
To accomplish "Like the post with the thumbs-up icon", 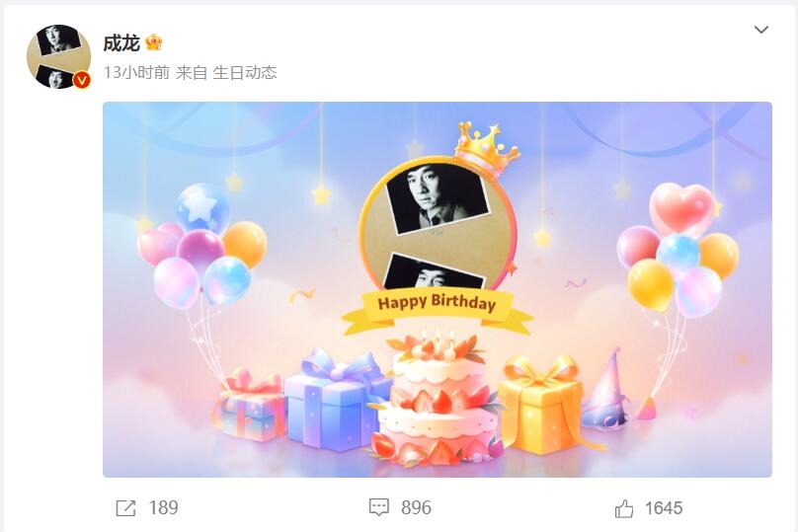I will tap(624, 508).
